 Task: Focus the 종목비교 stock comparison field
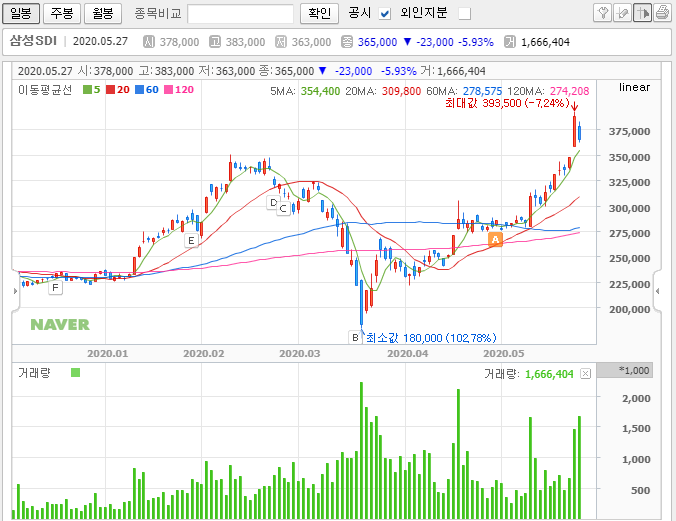point(241,14)
